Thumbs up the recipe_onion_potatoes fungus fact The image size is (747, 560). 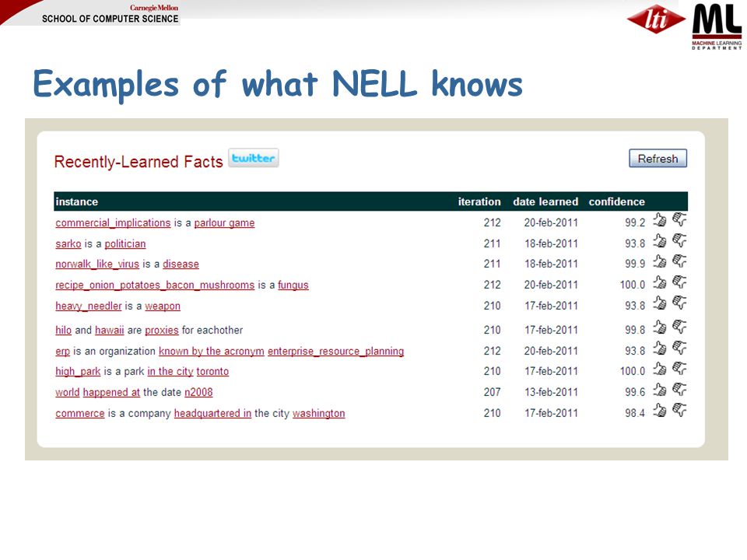[x=659, y=282]
